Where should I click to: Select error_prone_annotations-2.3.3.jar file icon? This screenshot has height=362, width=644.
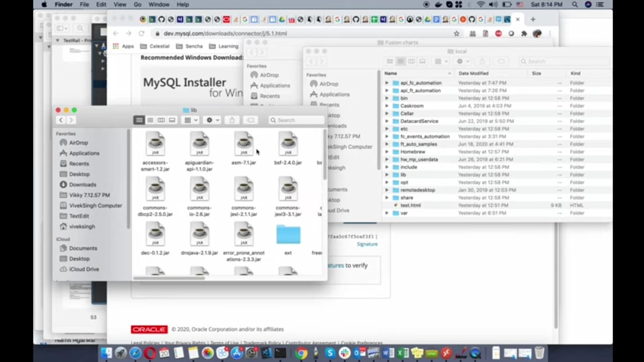point(244,234)
